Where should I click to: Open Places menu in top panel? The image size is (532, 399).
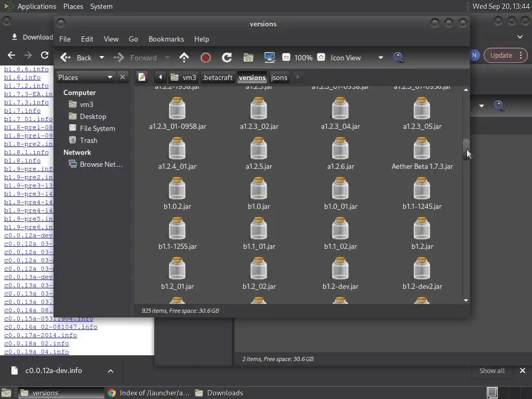tap(73, 6)
